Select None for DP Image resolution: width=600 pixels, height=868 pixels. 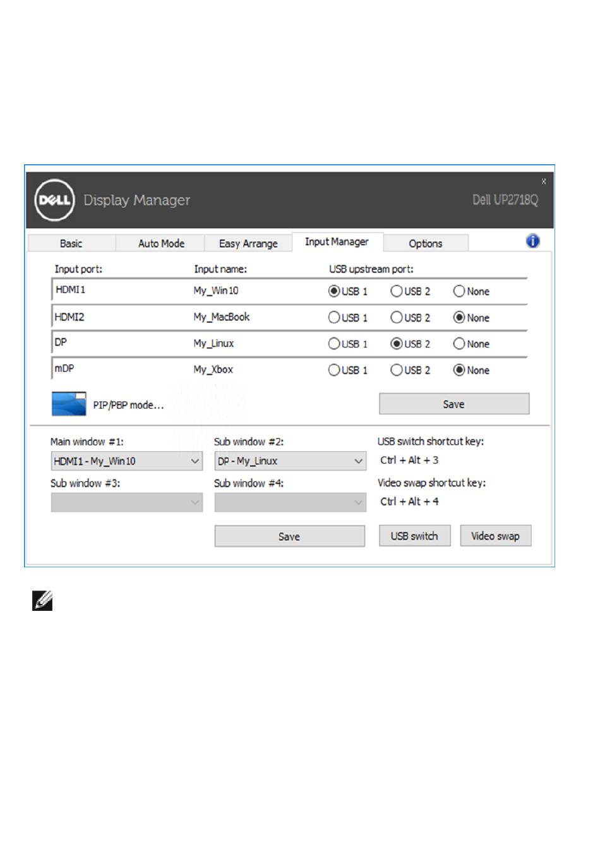459,344
